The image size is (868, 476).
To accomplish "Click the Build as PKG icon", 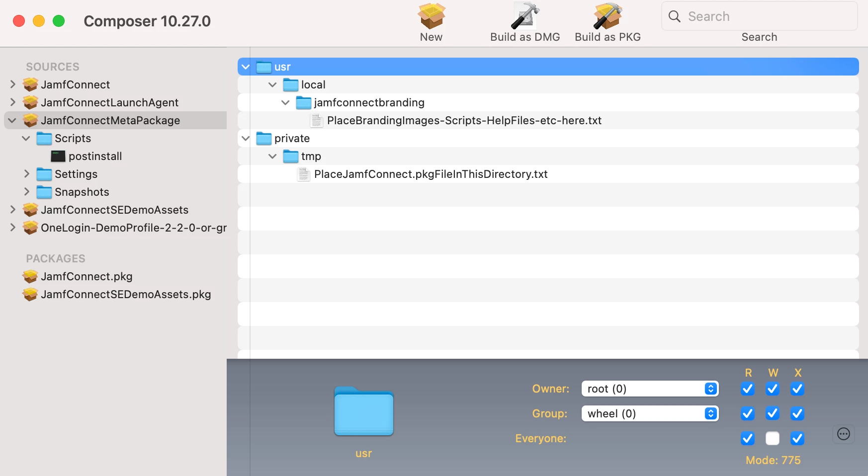I will point(608,16).
